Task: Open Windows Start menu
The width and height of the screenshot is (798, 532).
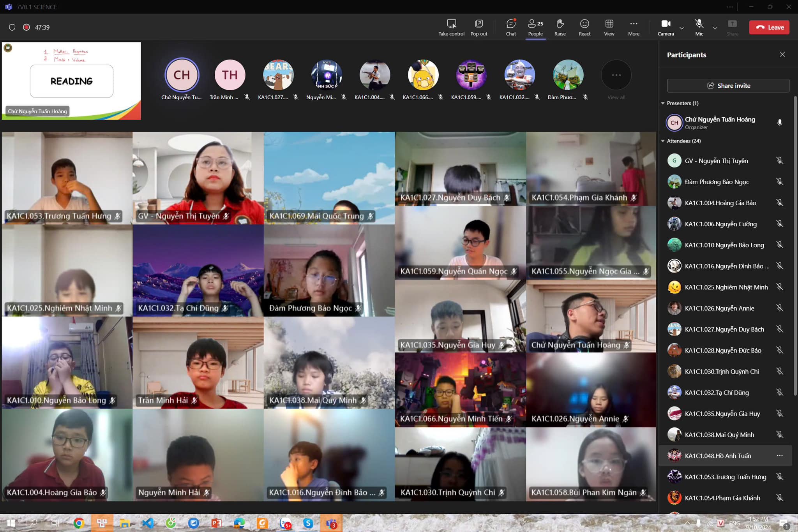Action: [11, 523]
